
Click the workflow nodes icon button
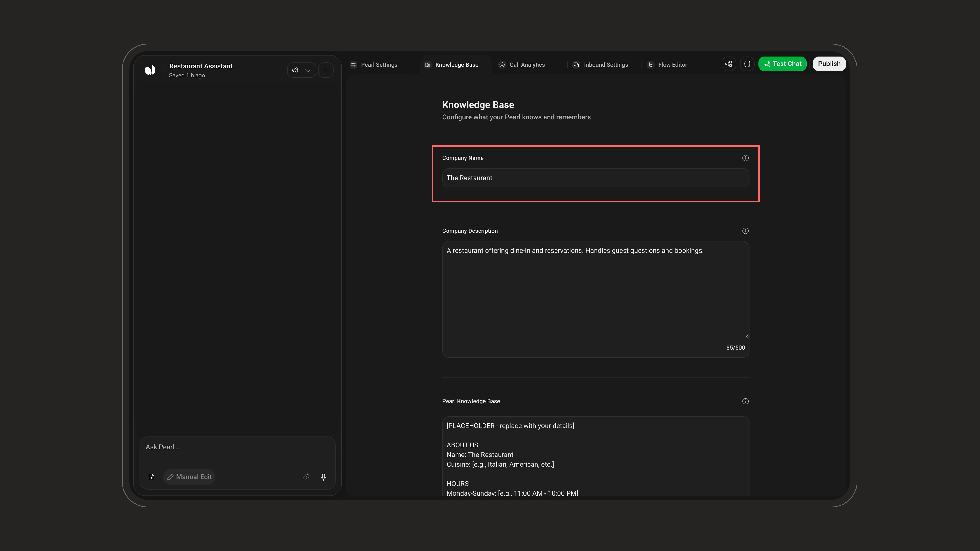pos(728,64)
